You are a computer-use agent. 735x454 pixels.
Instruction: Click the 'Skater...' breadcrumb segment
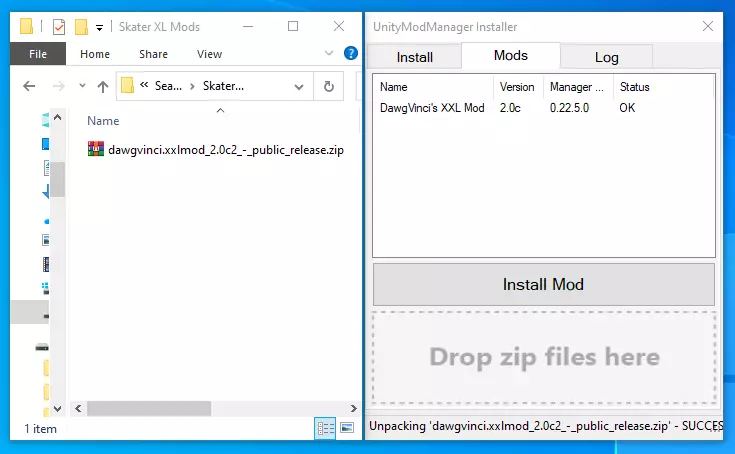[223, 86]
